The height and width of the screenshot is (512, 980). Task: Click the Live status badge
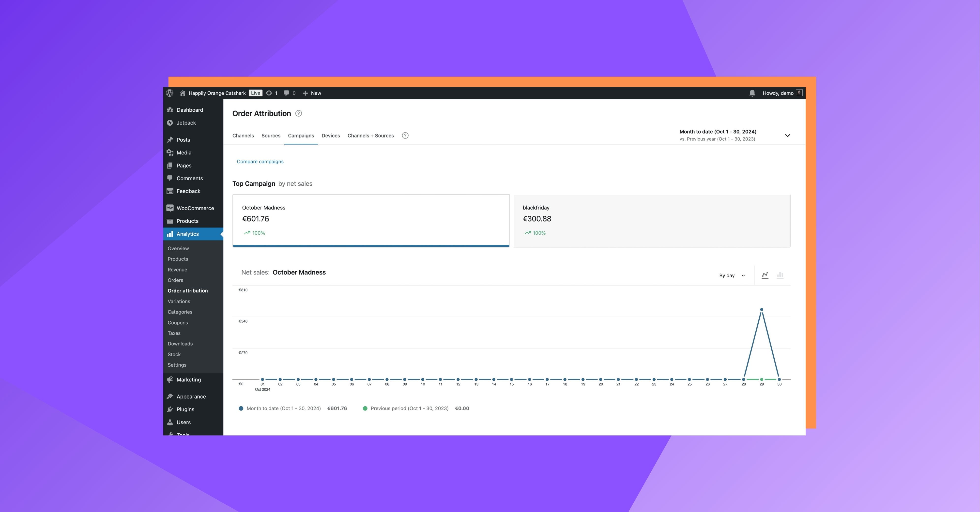tap(256, 93)
